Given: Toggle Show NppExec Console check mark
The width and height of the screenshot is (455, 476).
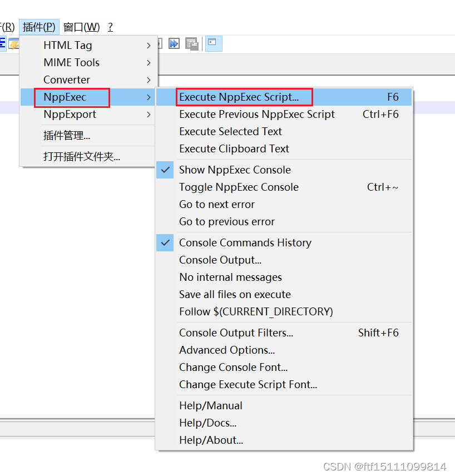Looking at the screenshot, I should 165,170.
